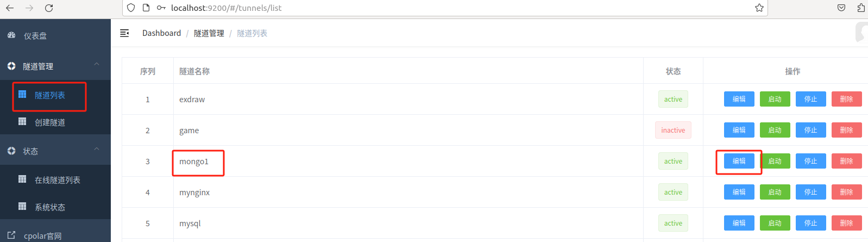Collapse the 隧道管理 sidebar section
Image resolution: width=868 pixels, height=242 pixels.
tap(96, 65)
